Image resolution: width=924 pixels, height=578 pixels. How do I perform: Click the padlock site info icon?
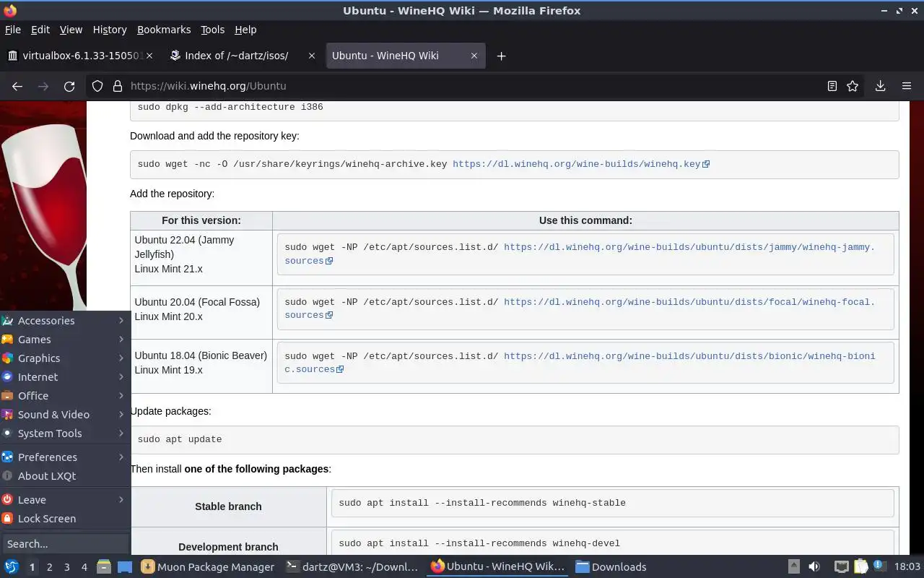pyautogui.click(x=118, y=86)
